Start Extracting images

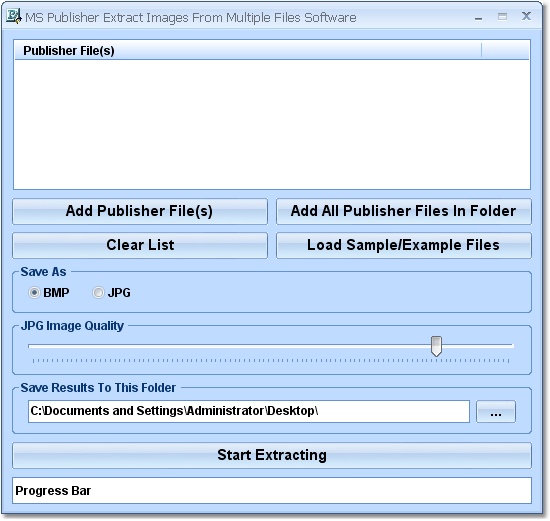click(x=272, y=455)
